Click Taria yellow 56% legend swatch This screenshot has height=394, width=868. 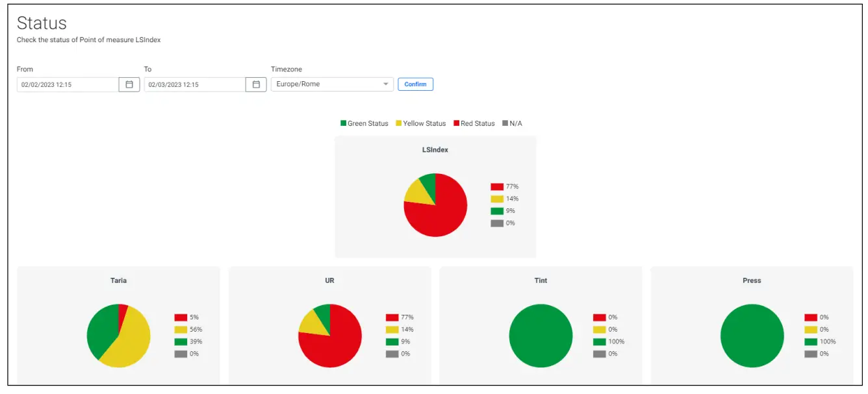coord(181,330)
